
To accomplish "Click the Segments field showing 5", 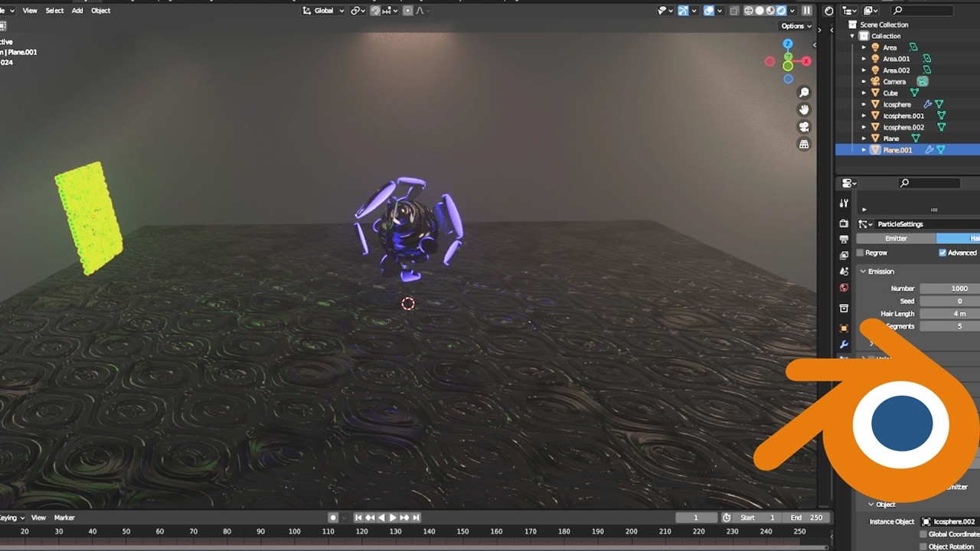I will tap(950, 326).
